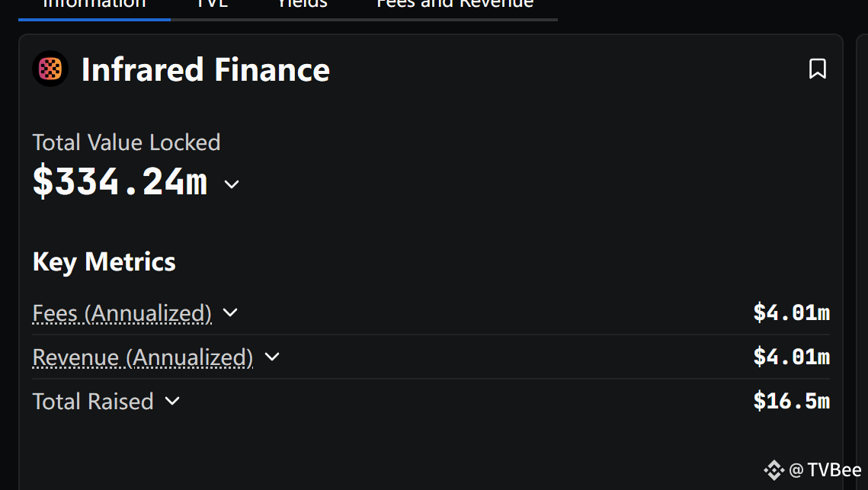Expand the Total Value Locked breakdown chevron
This screenshot has height=490, width=868.
(x=232, y=184)
